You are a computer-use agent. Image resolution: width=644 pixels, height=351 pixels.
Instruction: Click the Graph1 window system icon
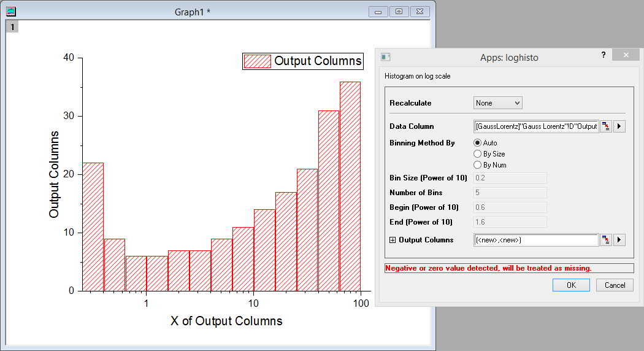pos(11,12)
